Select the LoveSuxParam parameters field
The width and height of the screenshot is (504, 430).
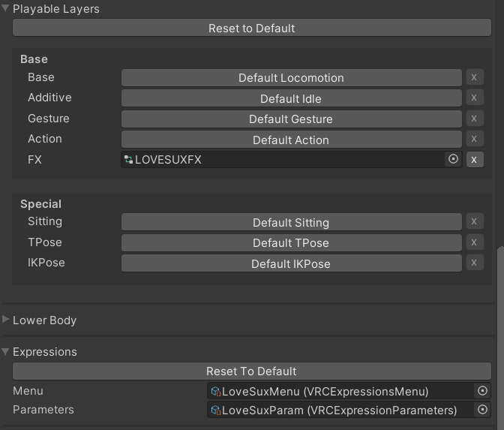coord(340,410)
